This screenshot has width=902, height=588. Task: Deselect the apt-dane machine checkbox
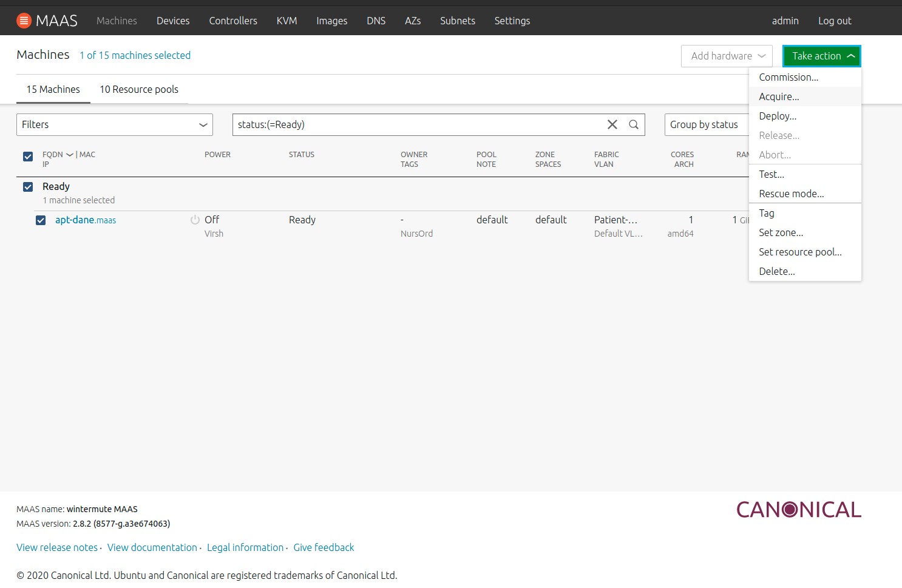pyautogui.click(x=41, y=220)
